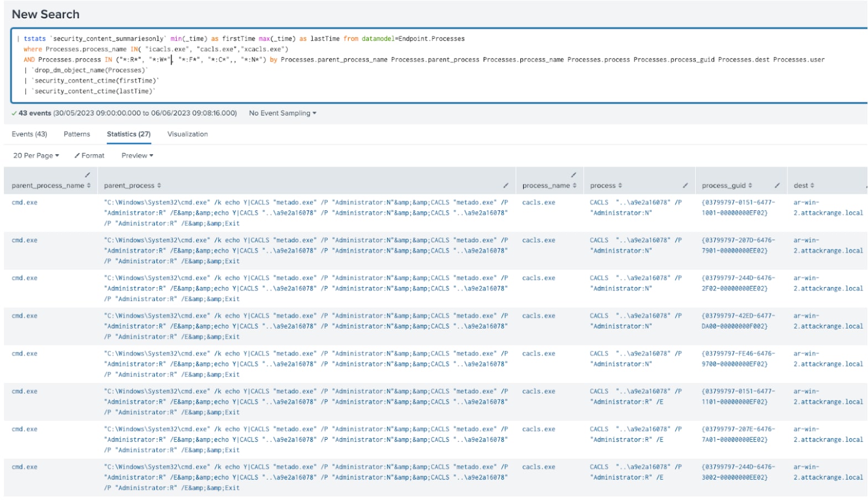The height and width of the screenshot is (500, 868).
Task: Click process cell Administrator:N in row guid 0151-6477-1001
Action: click(x=635, y=207)
